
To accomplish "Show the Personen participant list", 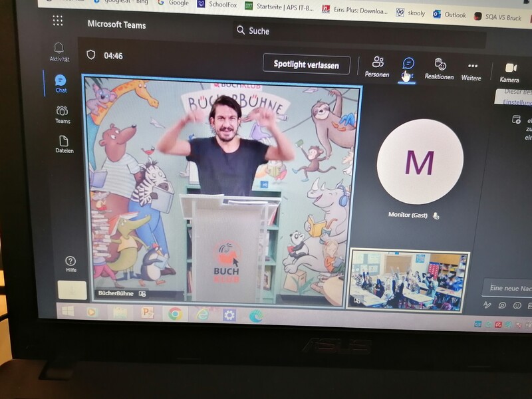I will tap(377, 67).
